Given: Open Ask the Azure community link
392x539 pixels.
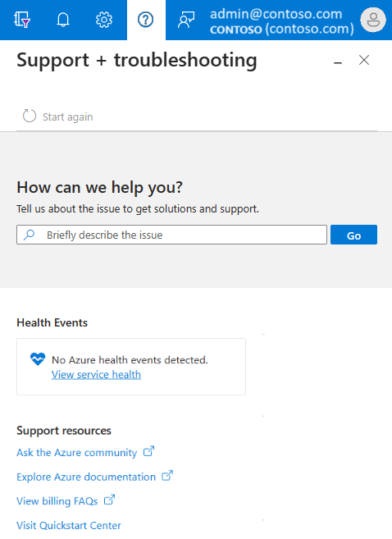Looking at the screenshot, I should point(76,452).
